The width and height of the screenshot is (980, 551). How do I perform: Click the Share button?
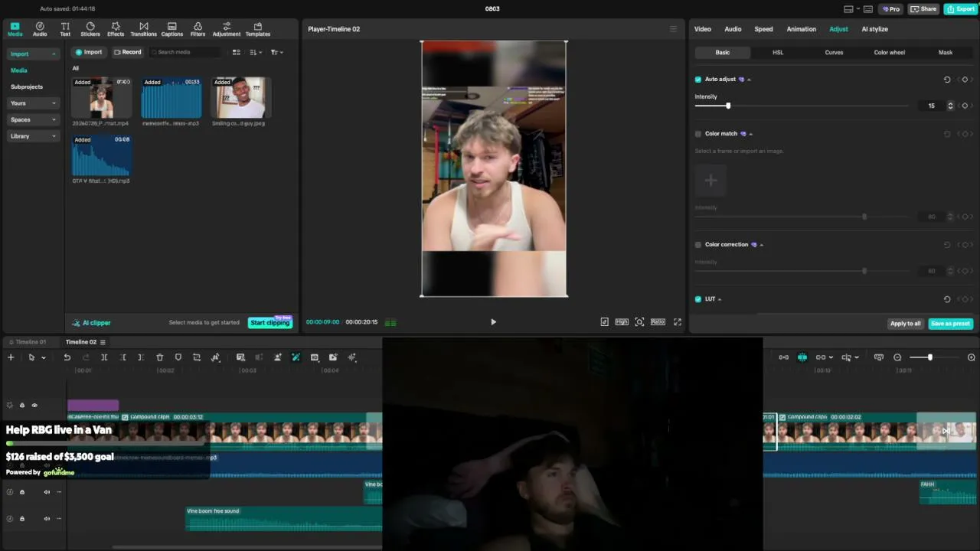[x=923, y=9]
